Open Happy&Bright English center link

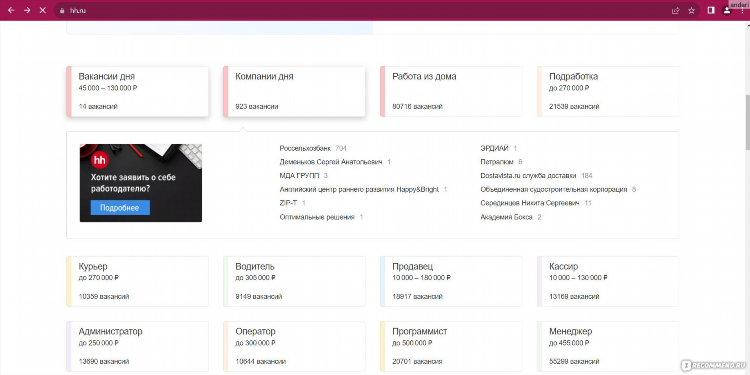coord(359,189)
